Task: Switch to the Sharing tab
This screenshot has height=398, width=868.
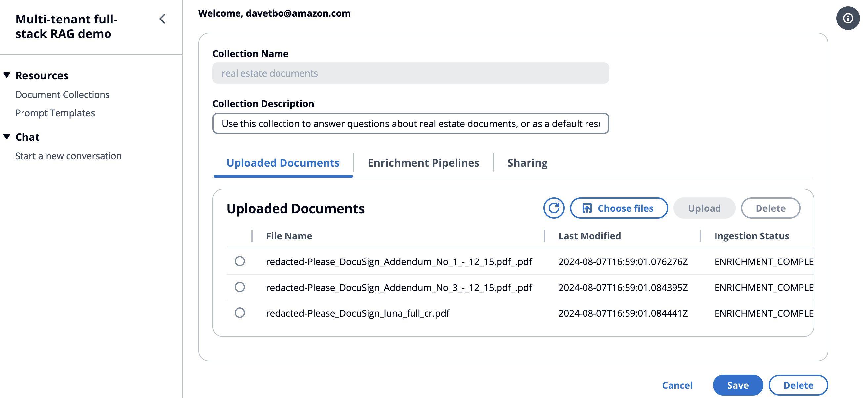Action: 526,162
